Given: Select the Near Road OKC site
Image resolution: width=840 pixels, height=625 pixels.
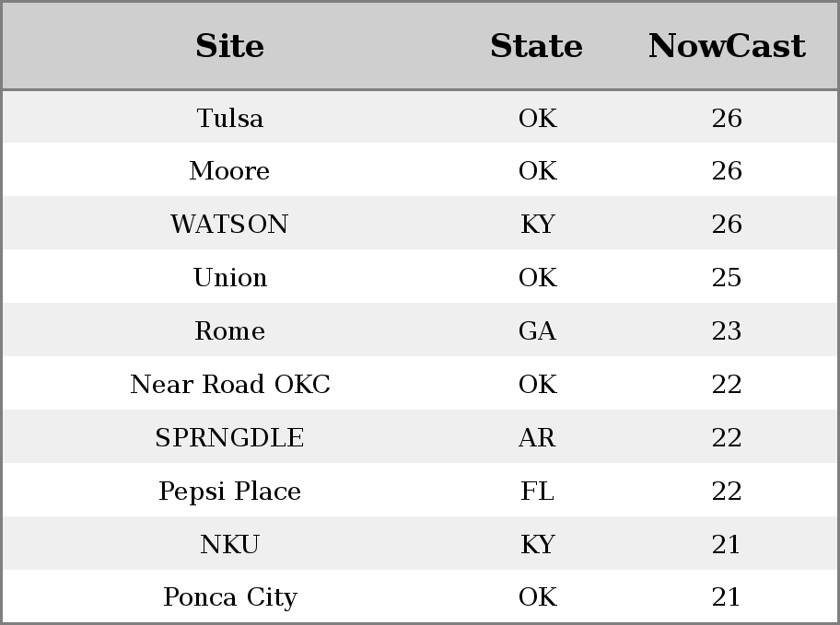Looking at the screenshot, I should pyautogui.click(x=230, y=384).
